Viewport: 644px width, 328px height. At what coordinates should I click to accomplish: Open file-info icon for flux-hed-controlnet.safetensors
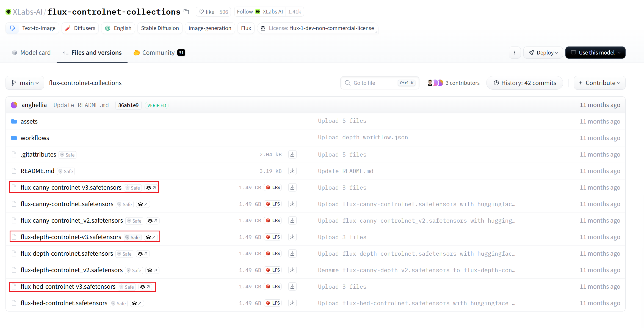137,303
